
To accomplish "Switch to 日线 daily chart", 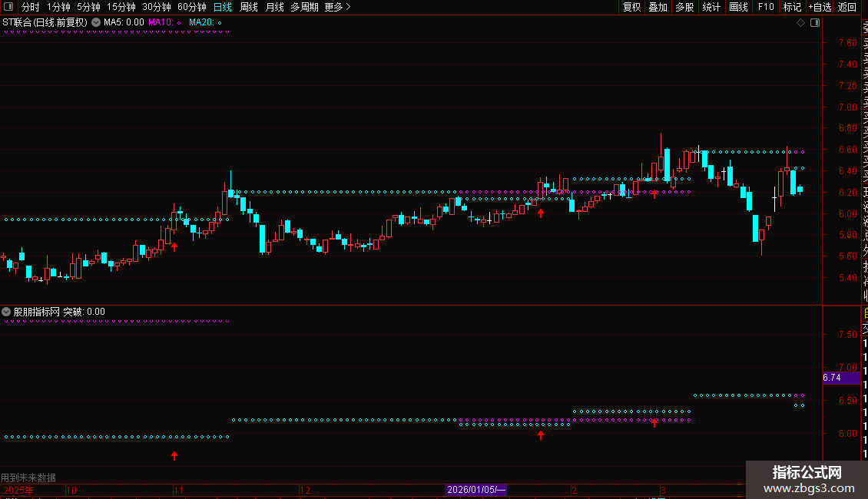I will (223, 7).
